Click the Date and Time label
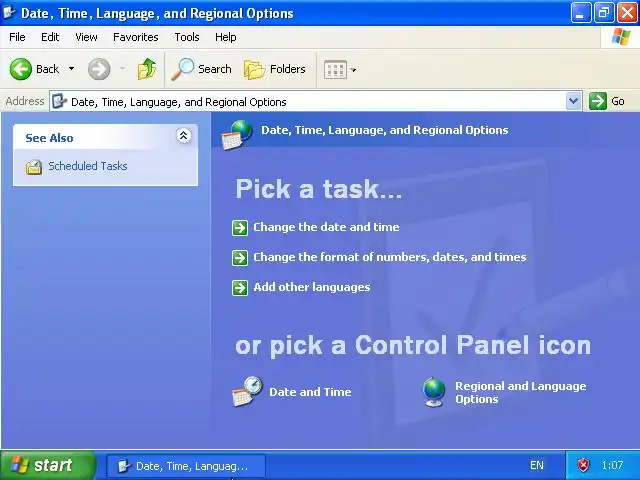This screenshot has width=640, height=480. click(x=310, y=392)
